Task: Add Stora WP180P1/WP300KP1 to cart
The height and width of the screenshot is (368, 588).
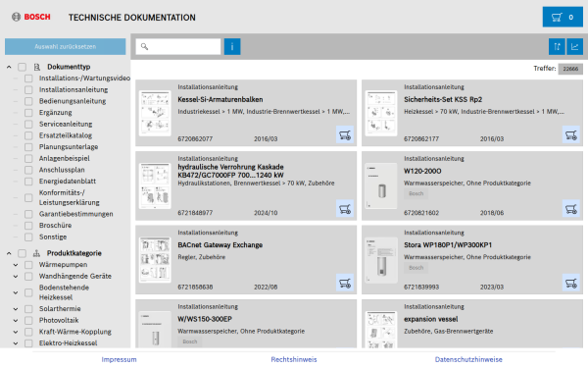Action: click(x=570, y=283)
